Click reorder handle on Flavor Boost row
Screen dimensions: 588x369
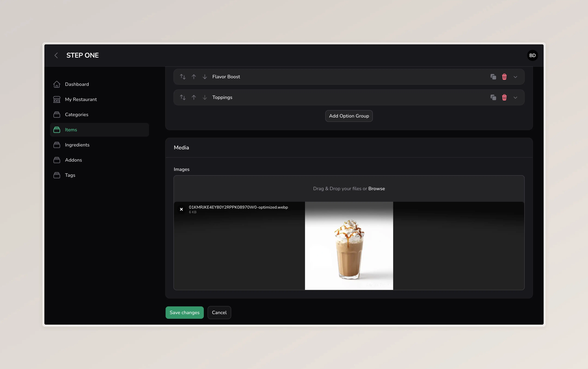183,77
